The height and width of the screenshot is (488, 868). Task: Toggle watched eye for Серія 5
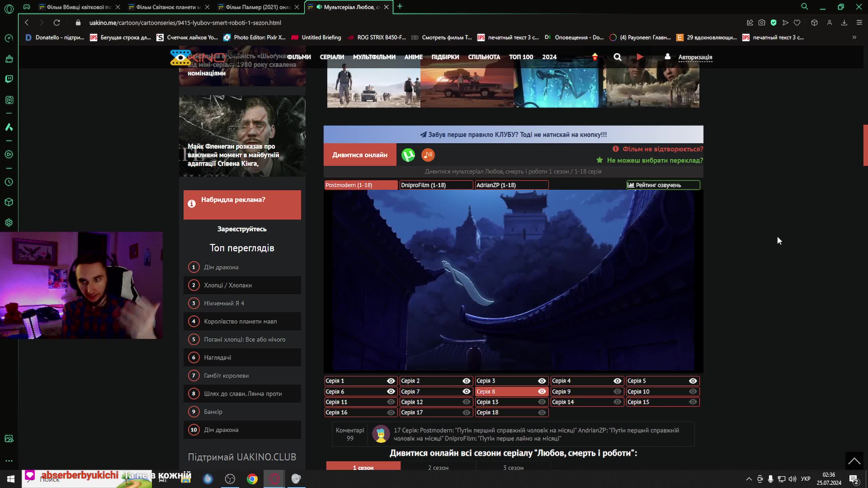[x=693, y=381]
